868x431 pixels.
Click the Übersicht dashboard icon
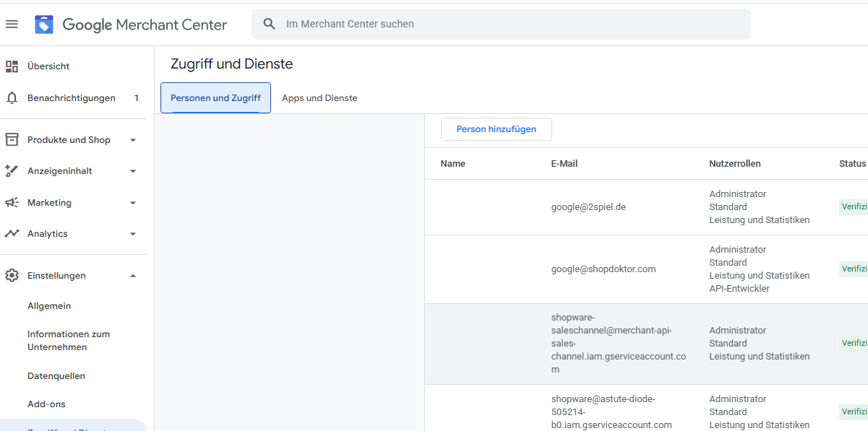click(12, 66)
